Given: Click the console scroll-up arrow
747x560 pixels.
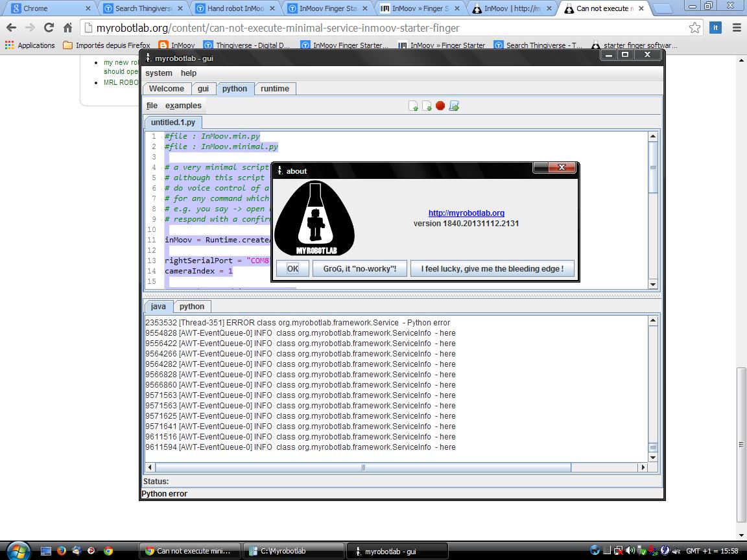Looking at the screenshot, I should coord(653,320).
